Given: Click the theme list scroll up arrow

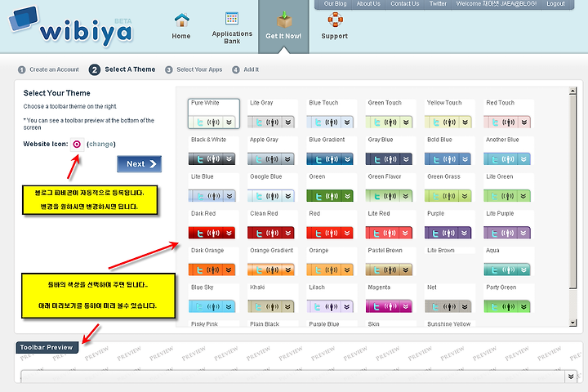Looking at the screenshot, I should [x=572, y=91].
